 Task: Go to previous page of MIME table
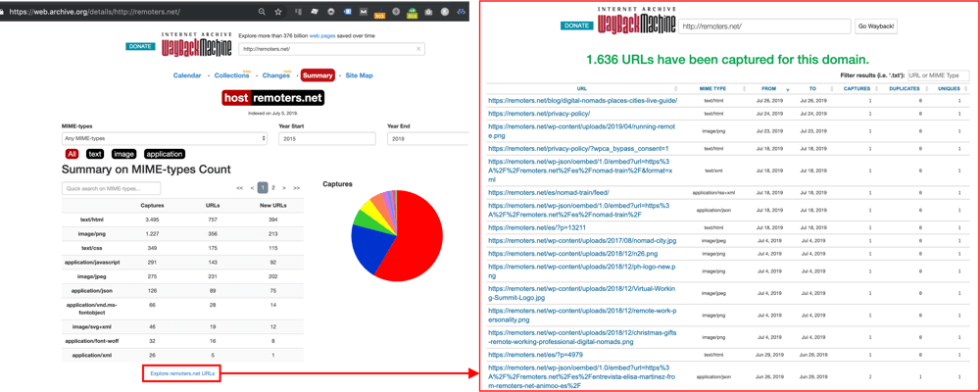point(252,187)
